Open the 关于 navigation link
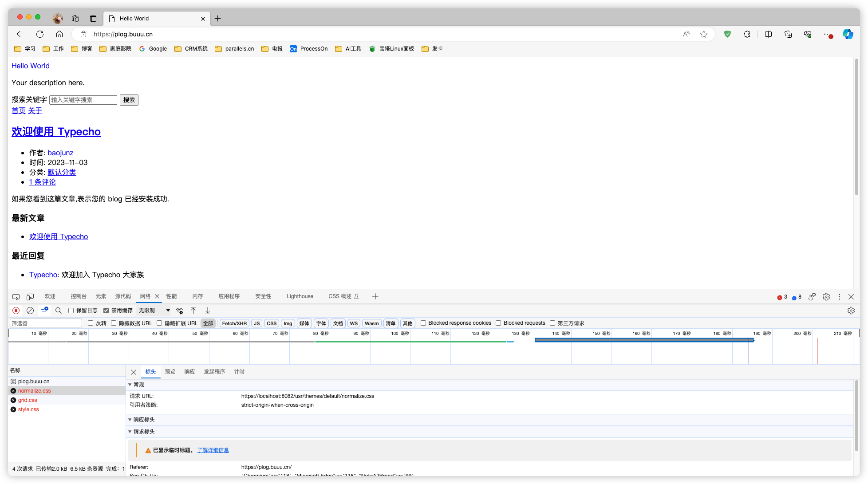This screenshot has height=484, width=868. point(35,110)
